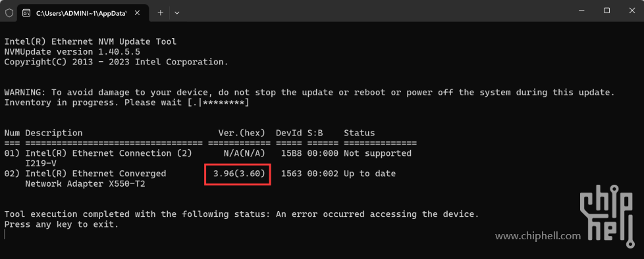Click the 'Press any key to exit.' line
The height and width of the screenshot is (259, 644).
pyautogui.click(x=62, y=225)
